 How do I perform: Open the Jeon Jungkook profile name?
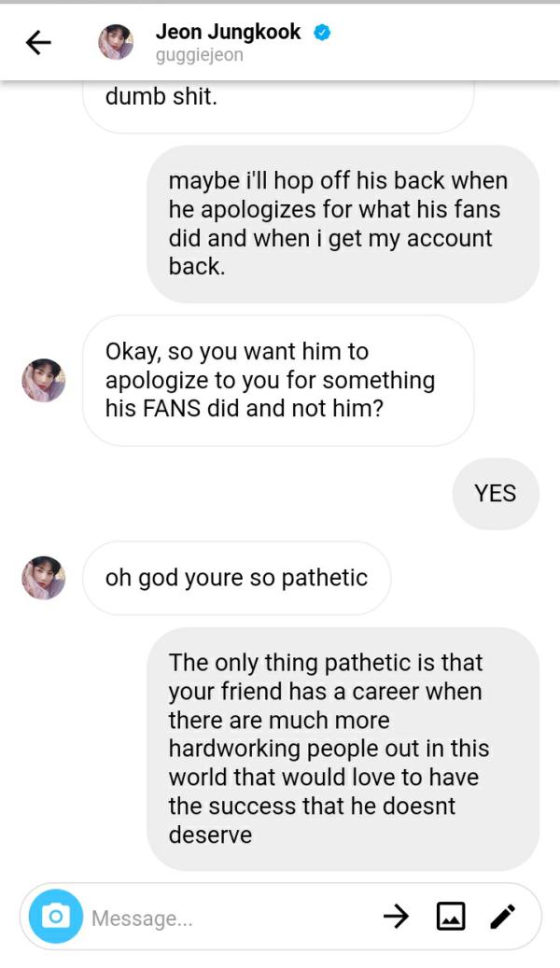pyautogui.click(x=228, y=32)
